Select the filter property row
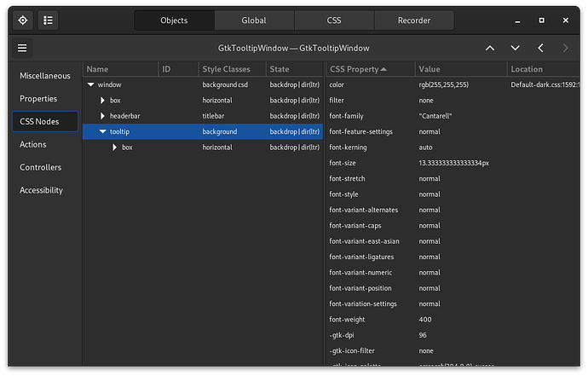 (453, 101)
